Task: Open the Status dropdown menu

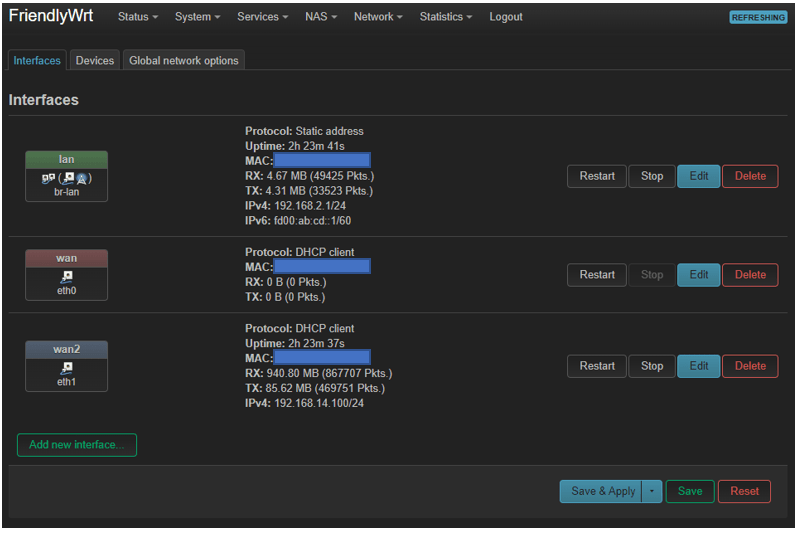Action: pos(138,17)
